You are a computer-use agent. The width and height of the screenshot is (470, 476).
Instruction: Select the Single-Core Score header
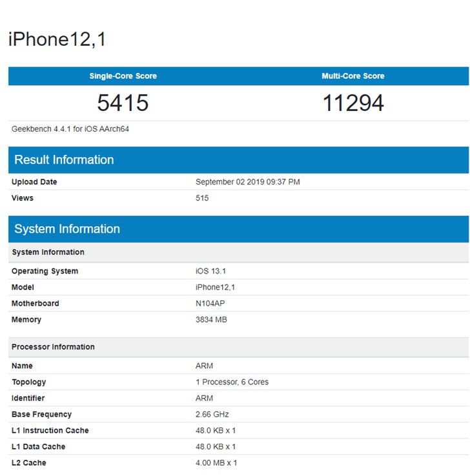point(123,76)
